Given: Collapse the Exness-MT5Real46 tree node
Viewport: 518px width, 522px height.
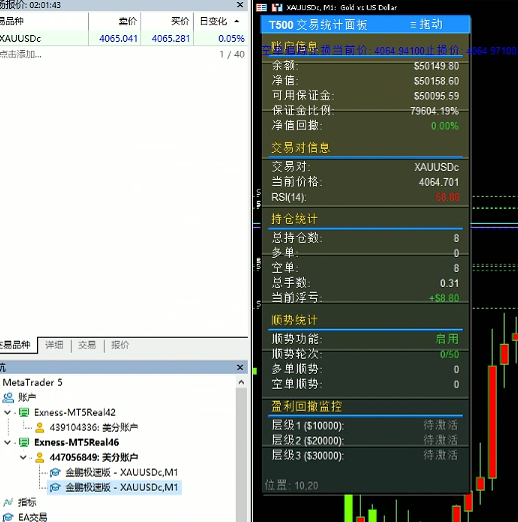Looking at the screenshot, I should click(7, 442).
